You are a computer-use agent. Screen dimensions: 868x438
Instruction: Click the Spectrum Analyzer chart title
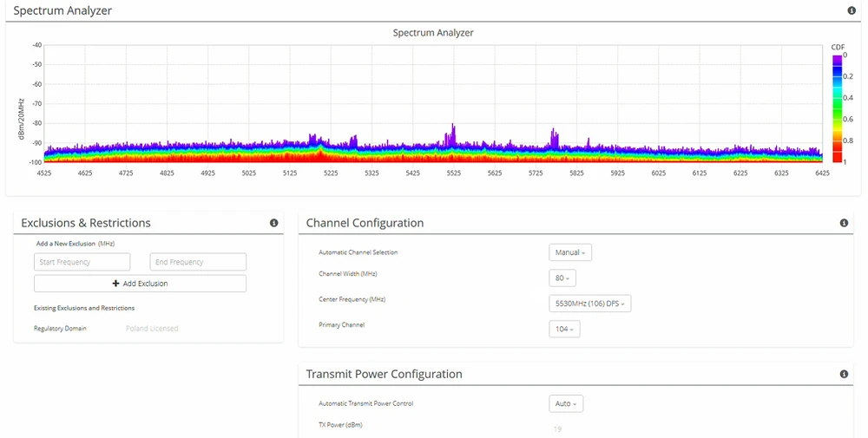tap(433, 33)
